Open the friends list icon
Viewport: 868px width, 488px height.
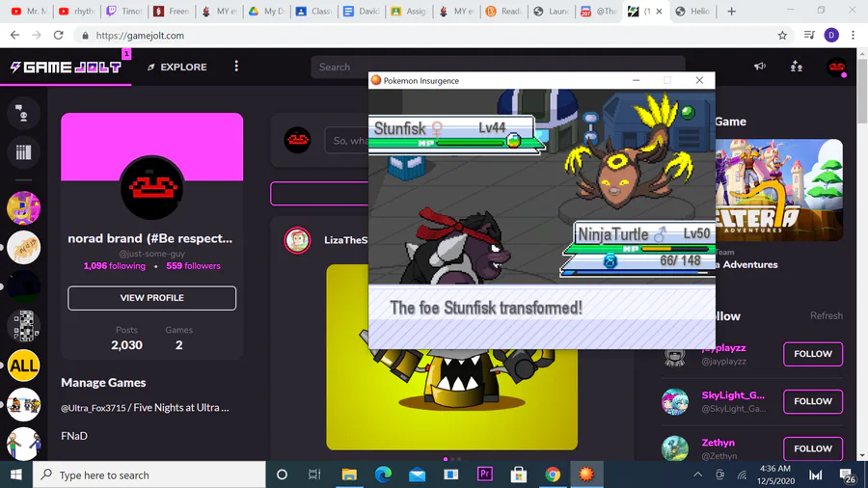point(797,67)
